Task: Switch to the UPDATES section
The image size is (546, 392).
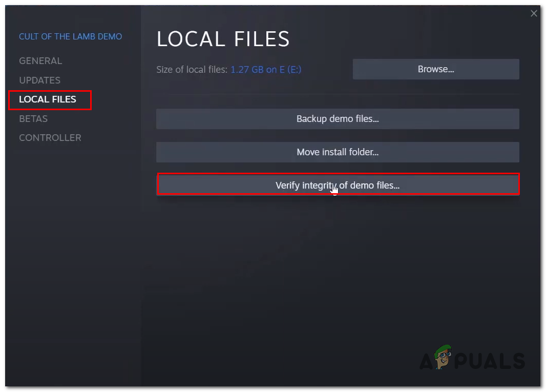Action: 40,80
